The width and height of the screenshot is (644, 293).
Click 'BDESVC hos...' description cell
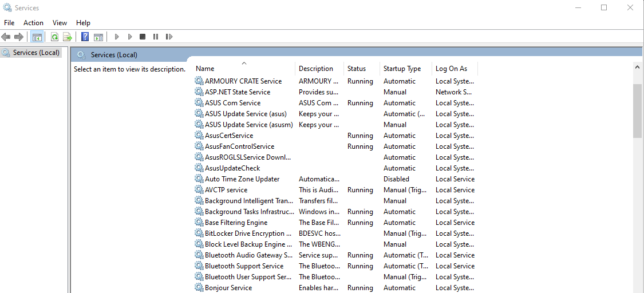pos(319,233)
